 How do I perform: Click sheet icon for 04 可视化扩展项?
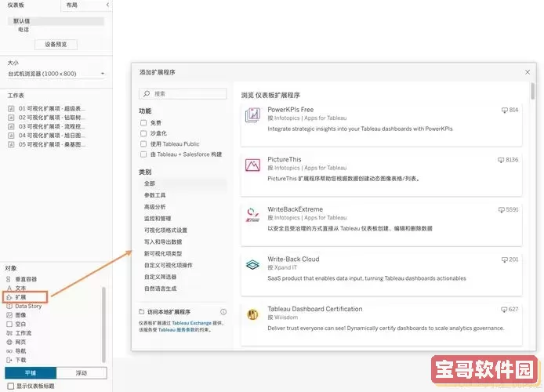[11, 136]
